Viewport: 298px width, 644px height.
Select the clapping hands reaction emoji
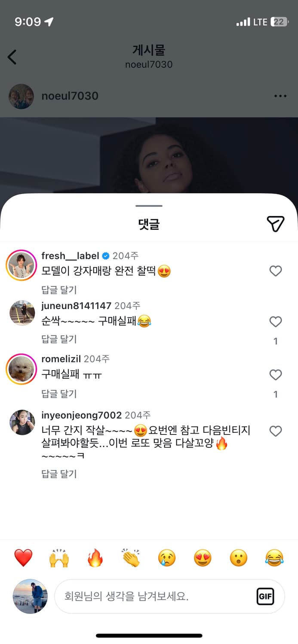click(131, 557)
